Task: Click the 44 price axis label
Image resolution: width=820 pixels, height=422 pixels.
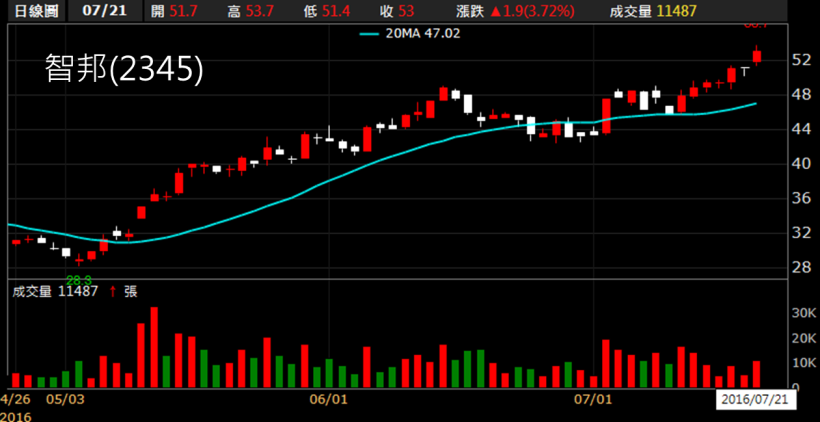Action: 802,129
